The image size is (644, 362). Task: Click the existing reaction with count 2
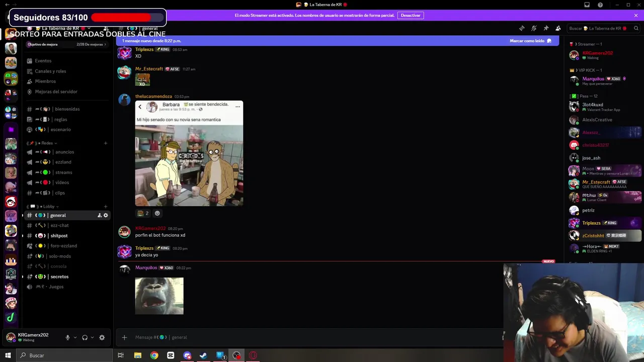click(x=143, y=213)
